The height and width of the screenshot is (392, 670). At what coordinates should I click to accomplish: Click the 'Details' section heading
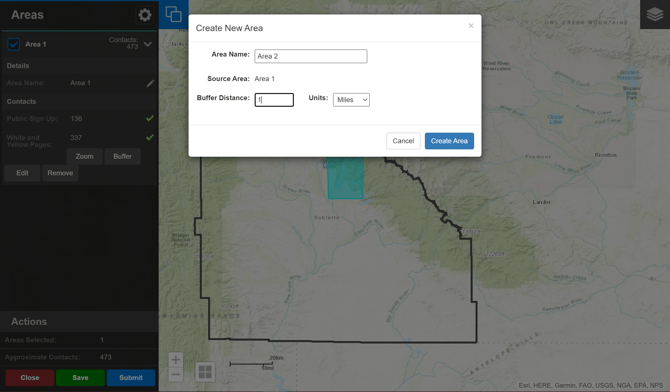18,66
